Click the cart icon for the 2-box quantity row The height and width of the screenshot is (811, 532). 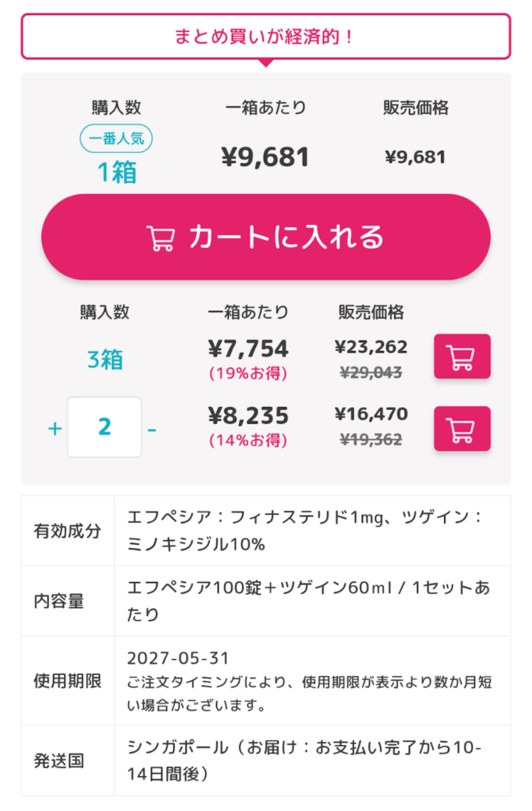pos(462,428)
